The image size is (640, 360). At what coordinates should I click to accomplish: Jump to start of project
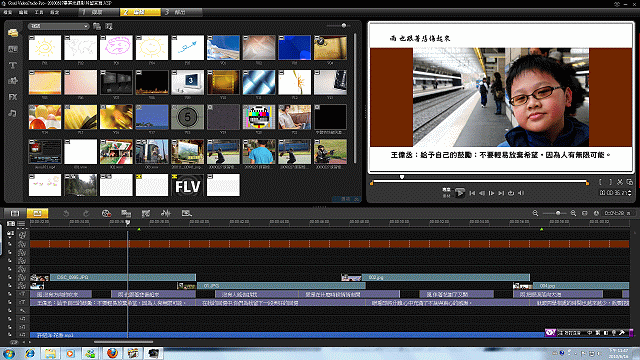click(472, 193)
